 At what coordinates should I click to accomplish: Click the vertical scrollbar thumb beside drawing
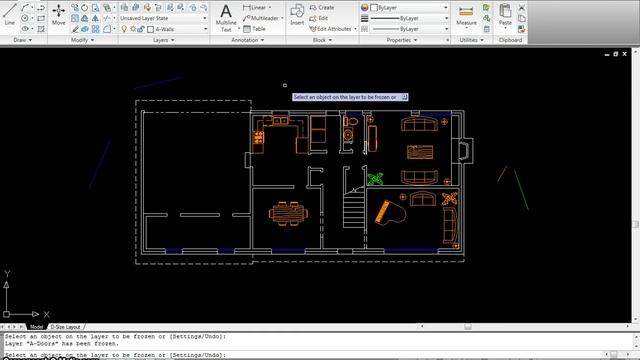(636, 224)
